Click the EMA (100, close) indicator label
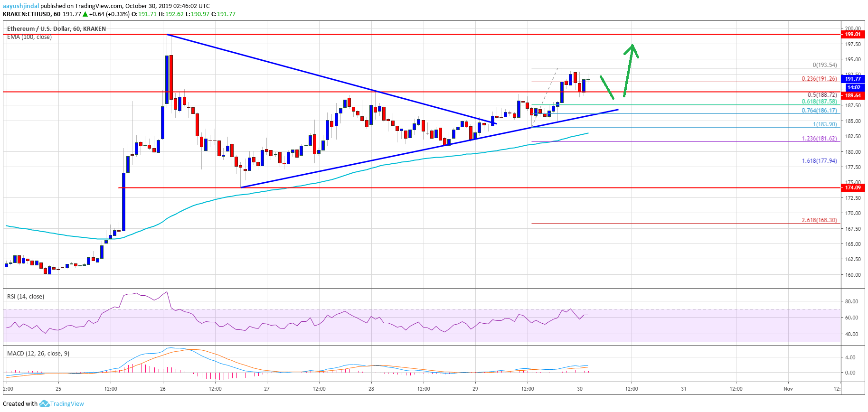The image size is (868, 412). (x=29, y=37)
